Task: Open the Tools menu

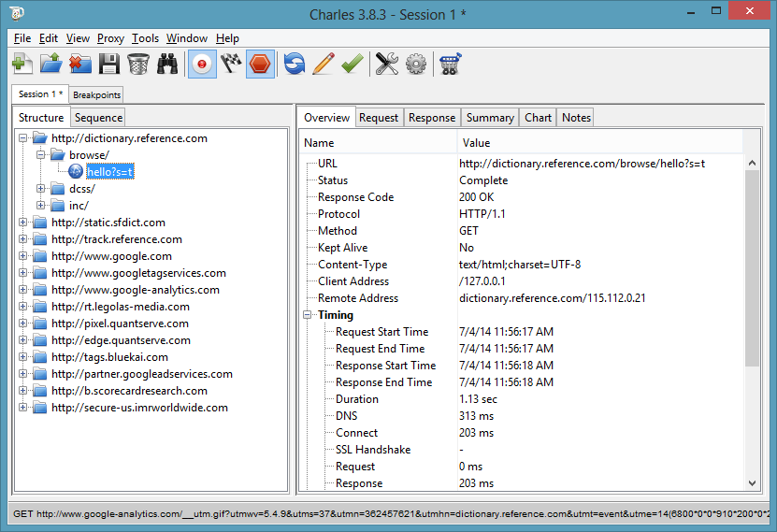Action: coord(145,38)
